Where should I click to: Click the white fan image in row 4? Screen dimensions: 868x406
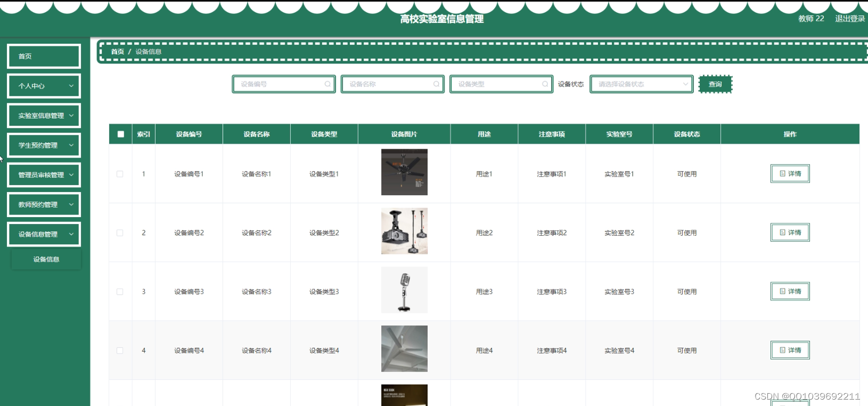404,349
